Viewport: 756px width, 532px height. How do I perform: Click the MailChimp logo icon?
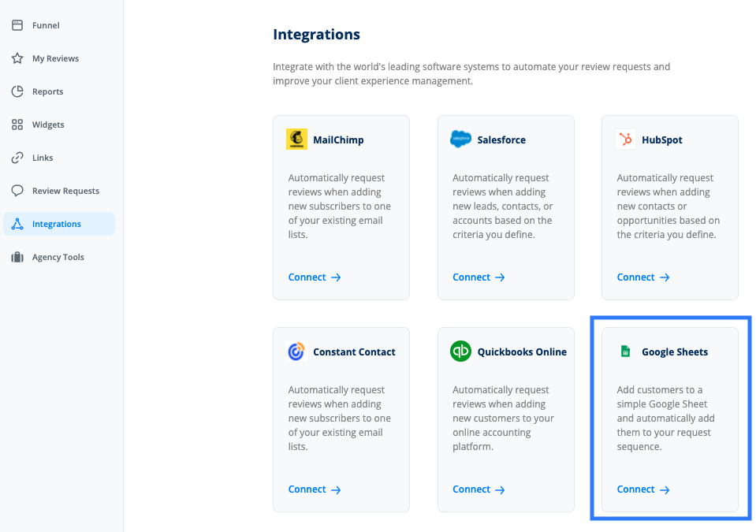(x=296, y=138)
